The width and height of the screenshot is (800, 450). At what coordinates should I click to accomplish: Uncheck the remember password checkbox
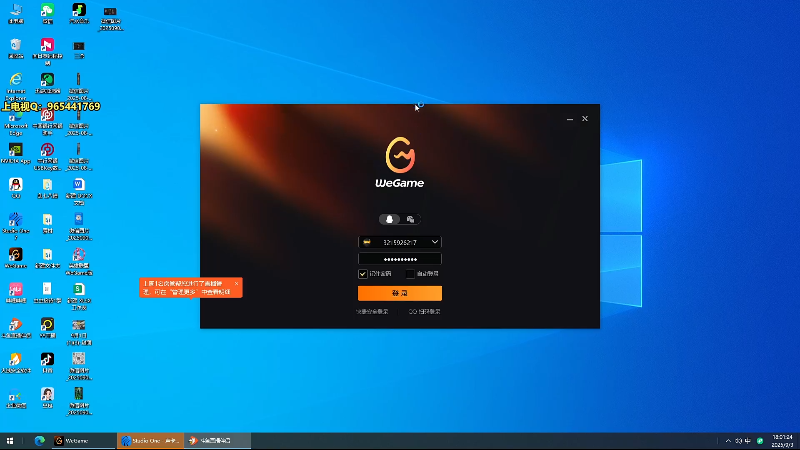(x=363, y=274)
